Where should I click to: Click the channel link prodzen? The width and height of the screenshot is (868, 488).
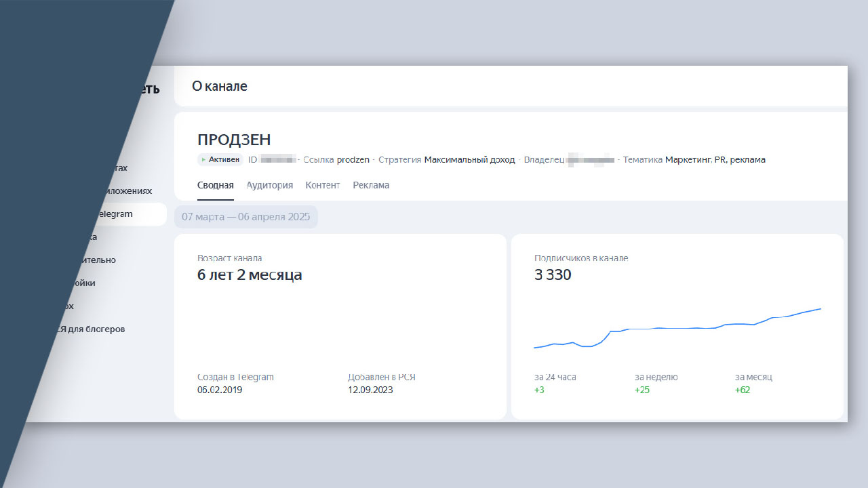[x=353, y=160]
